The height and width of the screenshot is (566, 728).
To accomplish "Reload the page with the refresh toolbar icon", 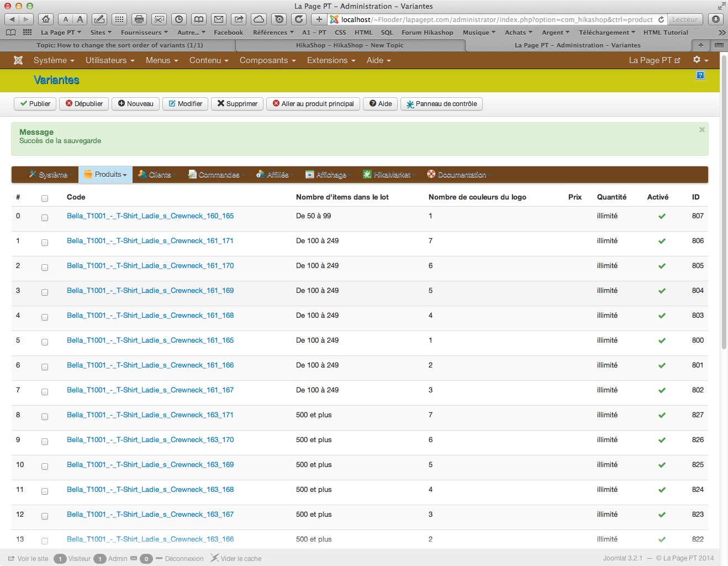I will coord(299,19).
